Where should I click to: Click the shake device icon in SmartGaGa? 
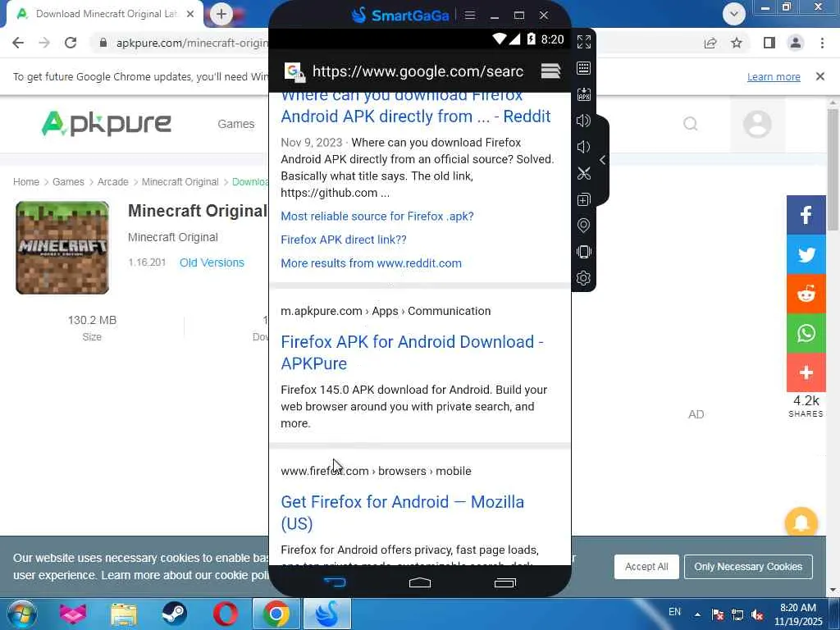pyautogui.click(x=583, y=252)
